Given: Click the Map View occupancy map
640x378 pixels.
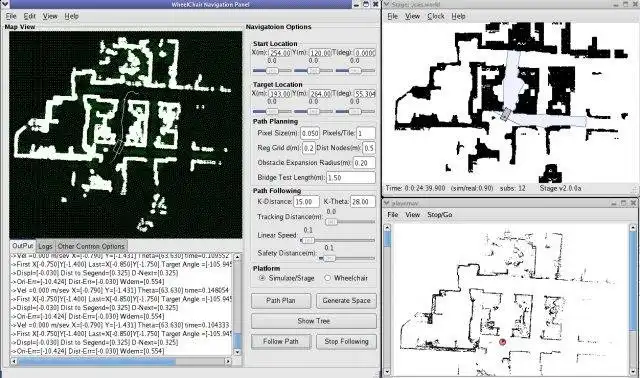Looking at the screenshot, I should pyautogui.click(x=125, y=135).
